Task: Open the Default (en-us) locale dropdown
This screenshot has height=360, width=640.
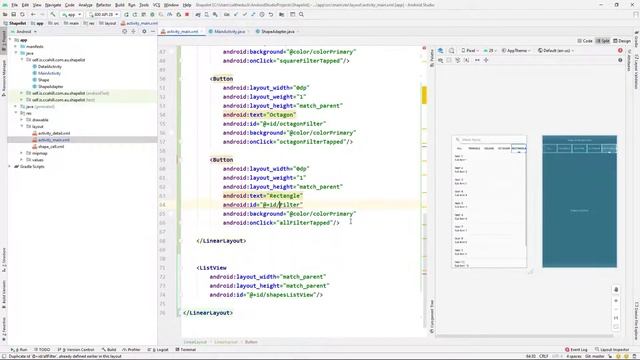Action: [556, 51]
